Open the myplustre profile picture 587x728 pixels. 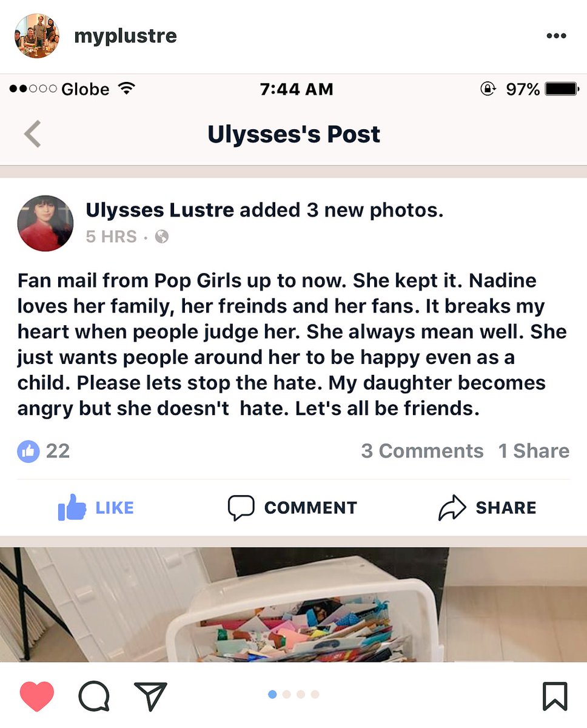[37, 36]
